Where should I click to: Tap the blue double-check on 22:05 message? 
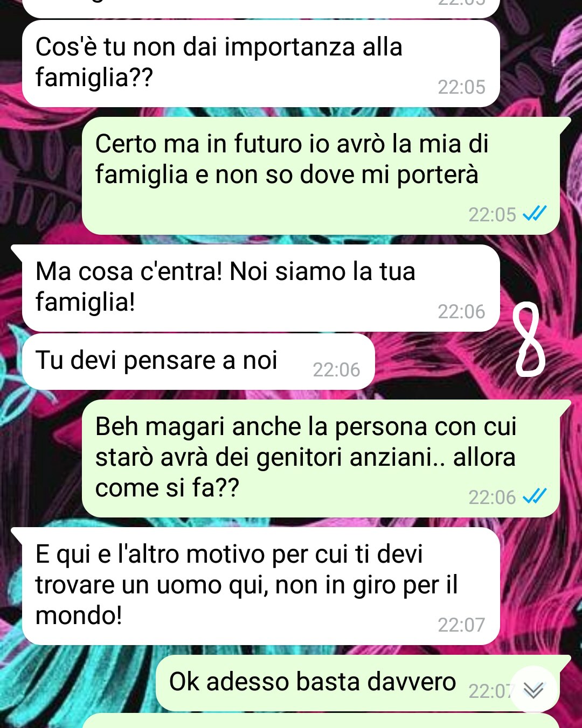pos(535,214)
